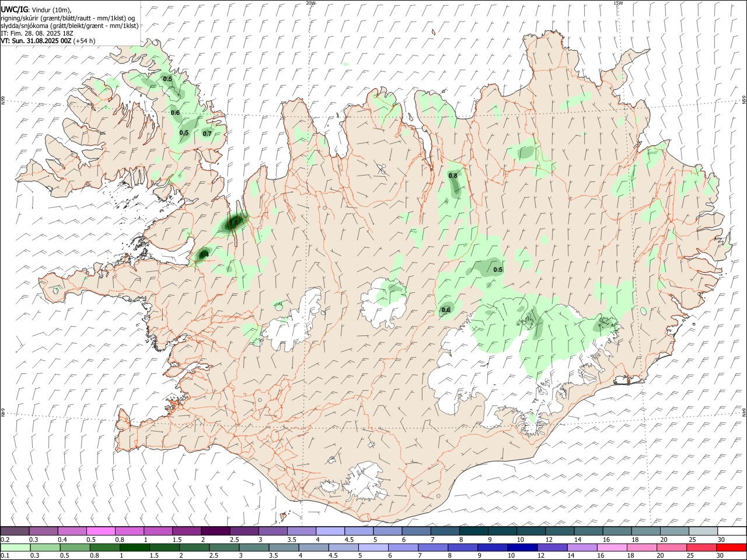The width and height of the screenshot is (747, 560).
Task: Pick the orchid snow swatch labeled 0.8
Action: [130, 531]
